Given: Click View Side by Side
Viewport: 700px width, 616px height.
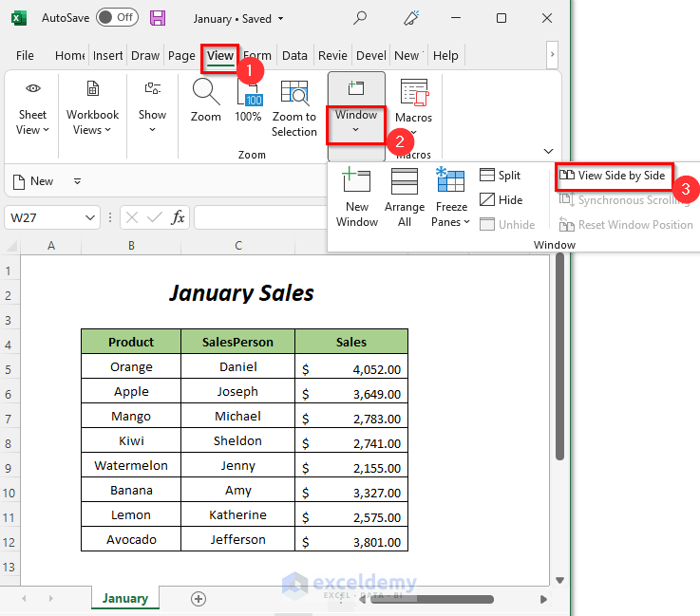Looking at the screenshot, I should (x=613, y=176).
